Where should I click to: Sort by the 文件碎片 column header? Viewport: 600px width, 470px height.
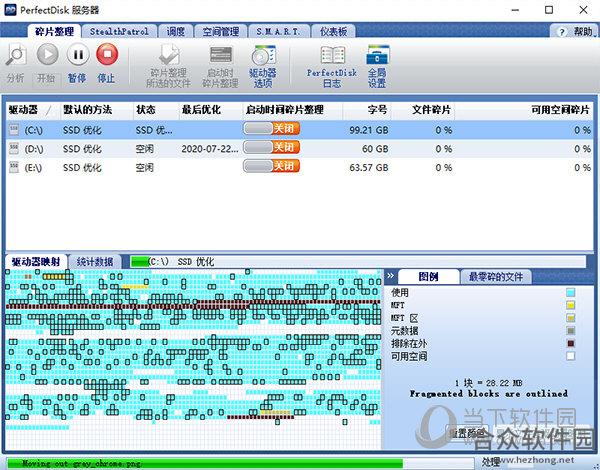pos(423,110)
